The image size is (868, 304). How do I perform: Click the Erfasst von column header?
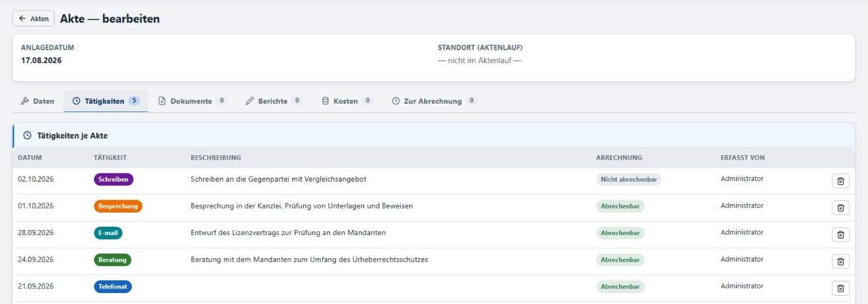coord(743,158)
